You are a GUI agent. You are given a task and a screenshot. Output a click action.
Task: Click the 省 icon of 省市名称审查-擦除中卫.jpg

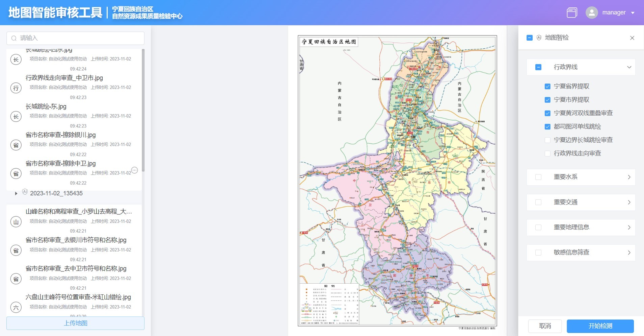pyautogui.click(x=16, y=173)
